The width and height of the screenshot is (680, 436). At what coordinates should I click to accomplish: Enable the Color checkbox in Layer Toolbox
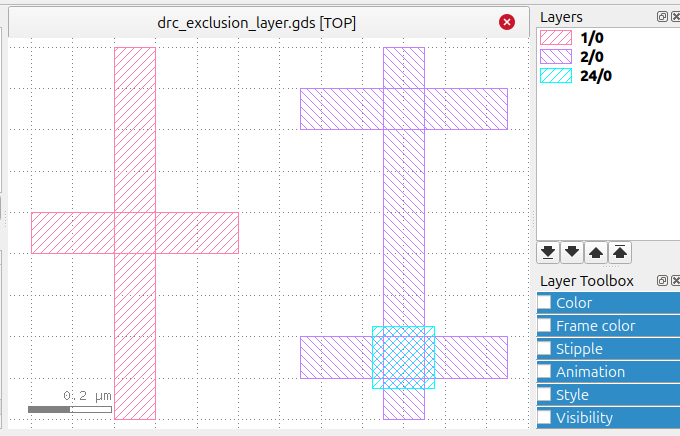[x=545, y=303]
